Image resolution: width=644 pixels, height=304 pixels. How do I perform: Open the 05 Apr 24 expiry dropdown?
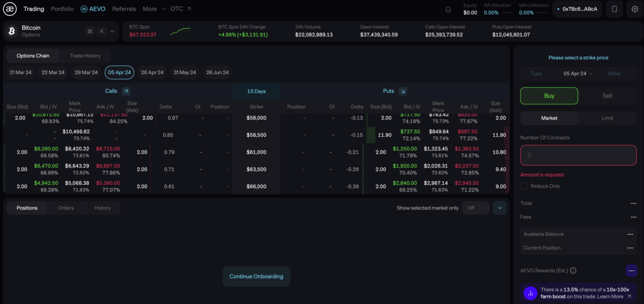click(578, 74)
